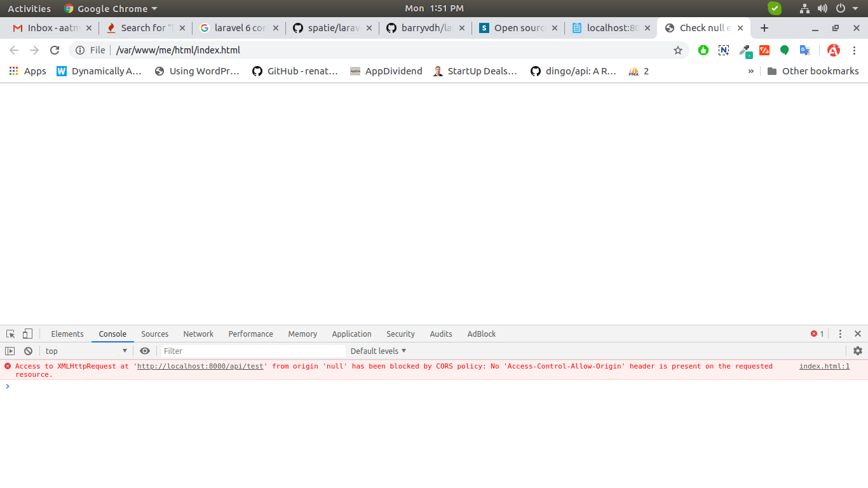Open the index.html:1 source link
This screenshot has width=868, height=488.
pyautogui.click(x=824, y=366)
